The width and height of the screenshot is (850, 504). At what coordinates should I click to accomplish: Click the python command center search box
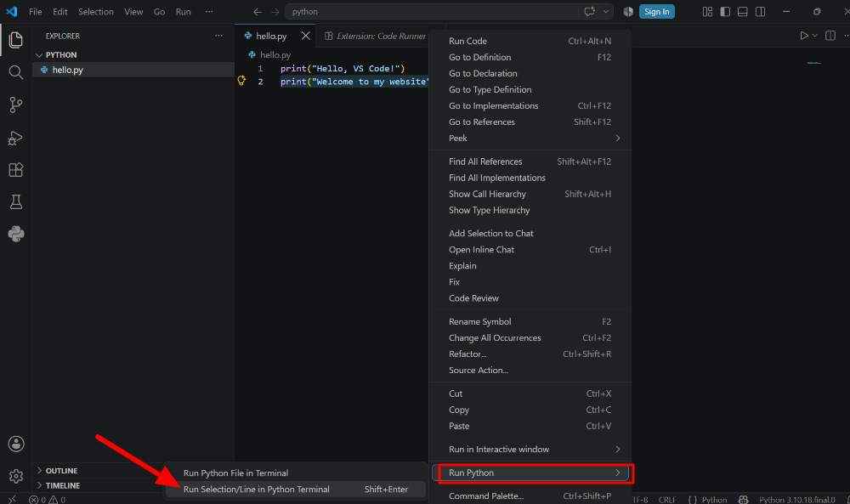pyautogui.click(x=432, y=11)
